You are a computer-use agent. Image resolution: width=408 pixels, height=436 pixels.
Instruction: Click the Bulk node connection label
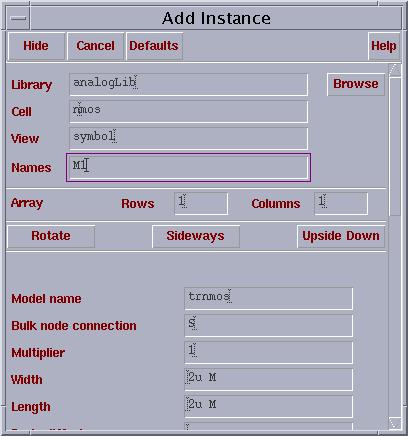pos(74,326)
